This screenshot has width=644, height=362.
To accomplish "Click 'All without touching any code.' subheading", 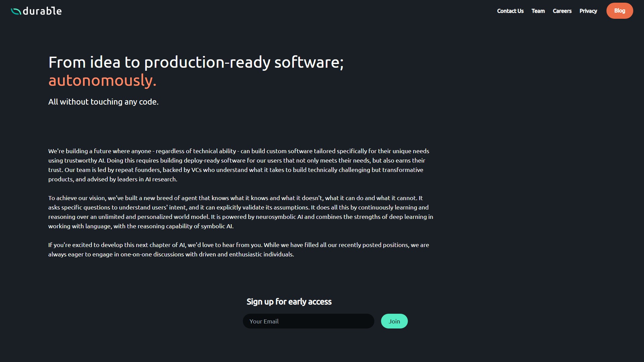I will pos(103,102).
